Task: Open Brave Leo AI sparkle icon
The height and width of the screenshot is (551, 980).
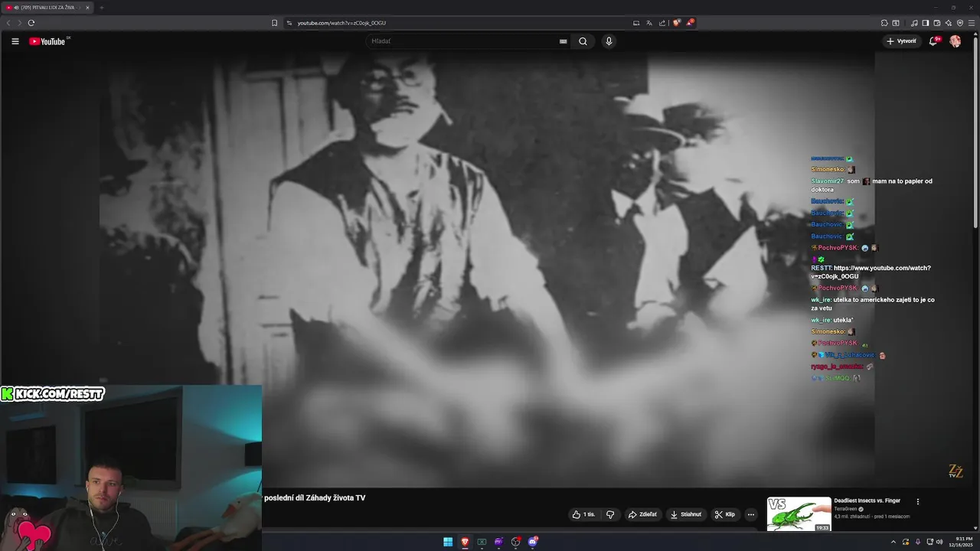Action: (x=949, y=23)
